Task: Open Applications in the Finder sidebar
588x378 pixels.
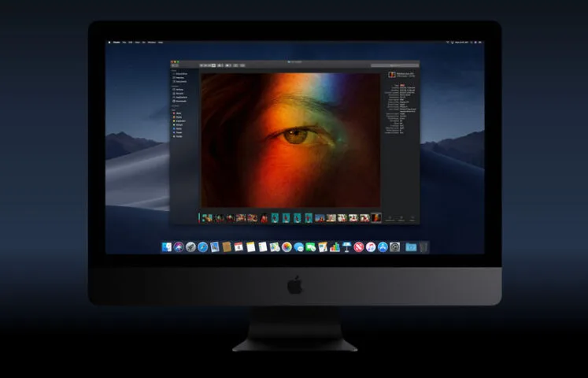Action: pyautogui.click(x=181, y=97)
